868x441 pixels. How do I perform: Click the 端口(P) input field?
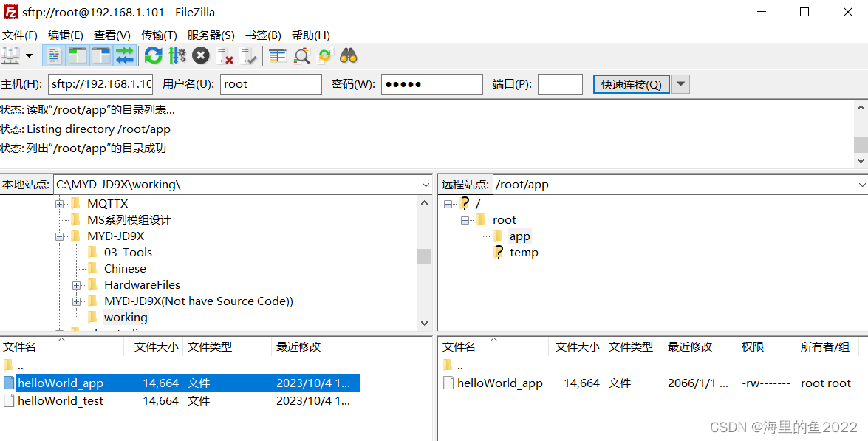click(560, 83)
